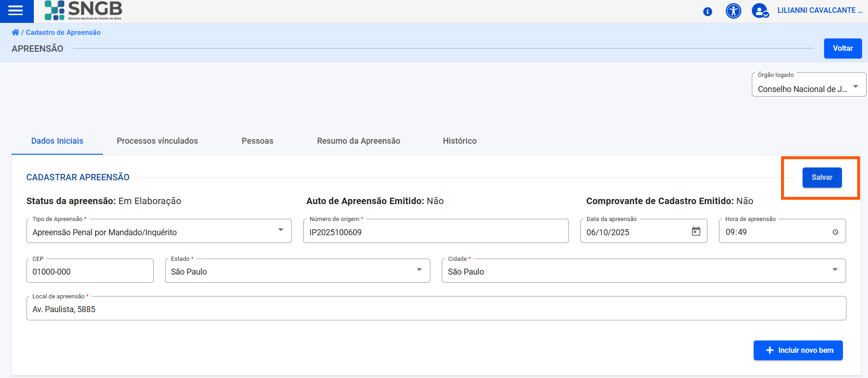Expand the Estado dropdown

pyautogui.click(x=419, y=270)
